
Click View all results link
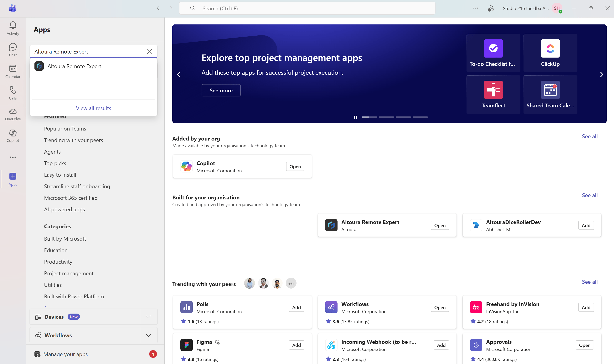click(x=93, y=108)
